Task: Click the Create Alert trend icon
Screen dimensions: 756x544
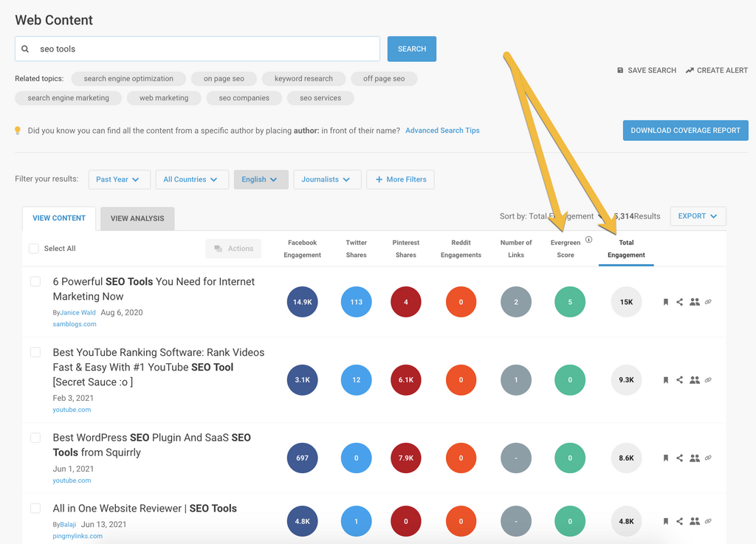Action: pyautogui.click(x=690, y=70)
